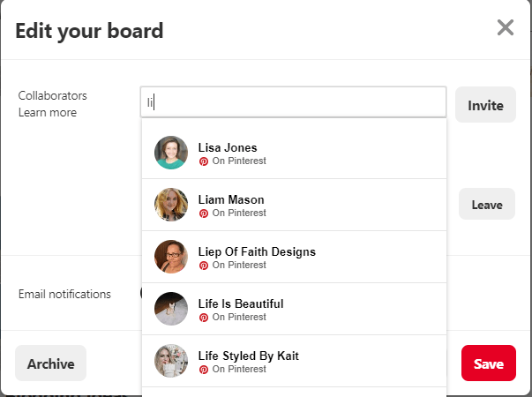Choose Liam Mason in the dropdown list
Viewport: 532px width, 397px height.
(x=231, y=199)
